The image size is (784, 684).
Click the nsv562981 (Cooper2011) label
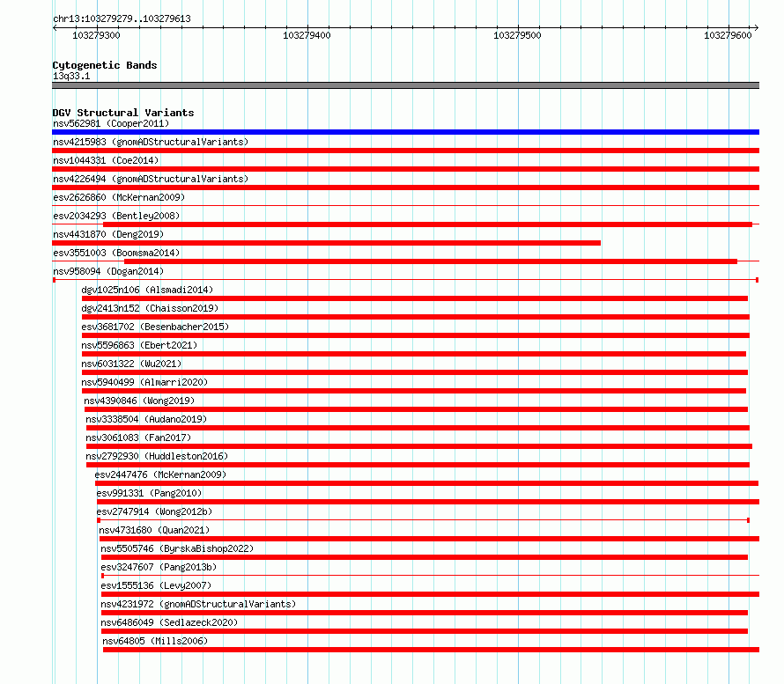tap(111, 123)
